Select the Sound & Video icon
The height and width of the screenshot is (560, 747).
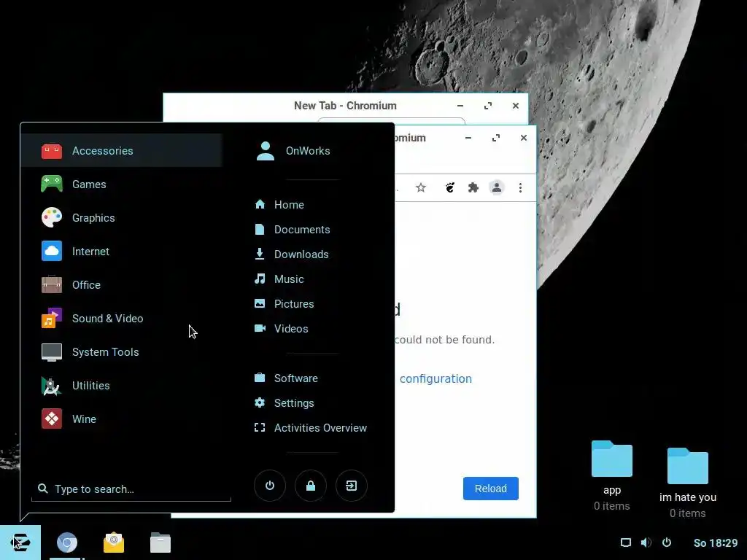coord(52,319)
